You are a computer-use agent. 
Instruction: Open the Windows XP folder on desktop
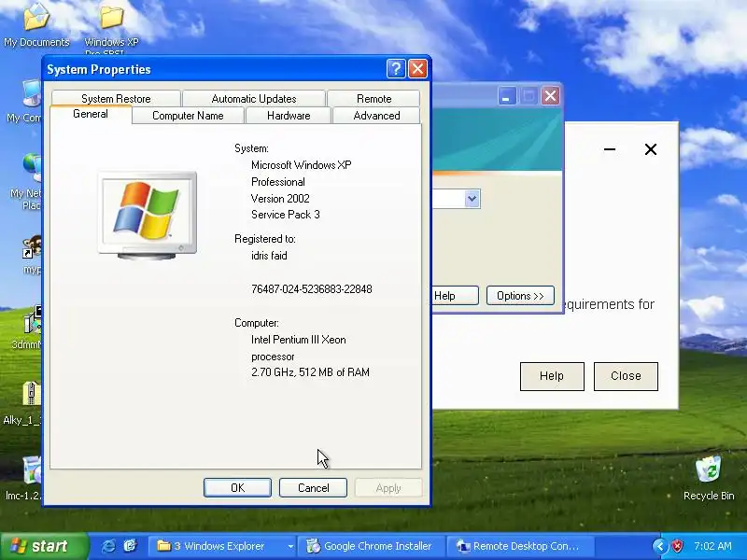tap(111, 26)
